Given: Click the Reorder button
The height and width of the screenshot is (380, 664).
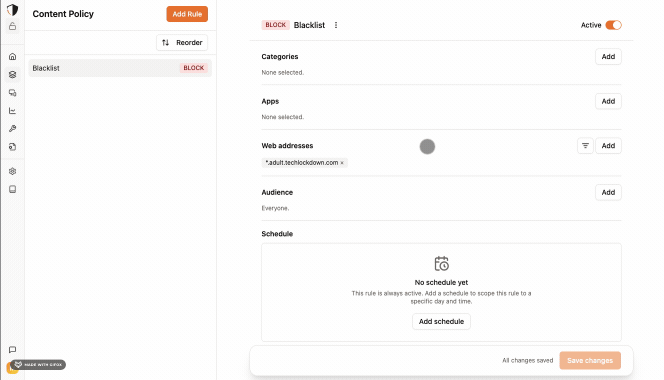Looking at the screenshot, I should (x=182, y=42).
